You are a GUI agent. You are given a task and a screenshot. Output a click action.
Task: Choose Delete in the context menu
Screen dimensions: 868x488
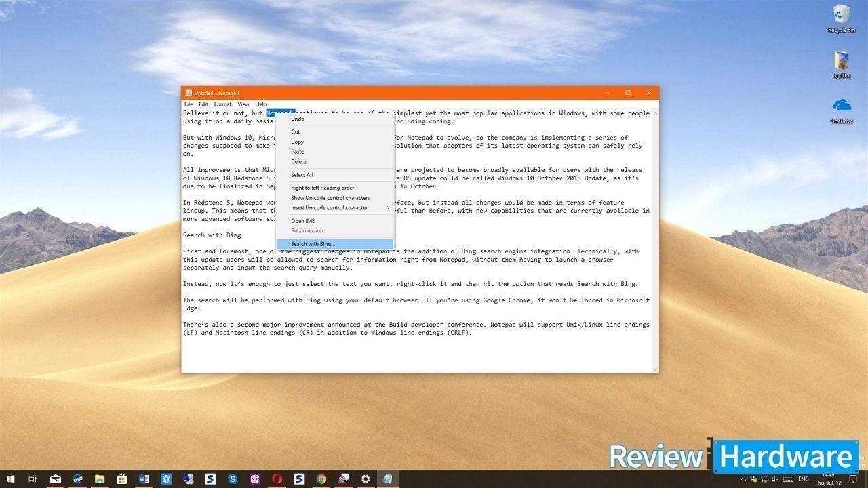coord(335,161)
